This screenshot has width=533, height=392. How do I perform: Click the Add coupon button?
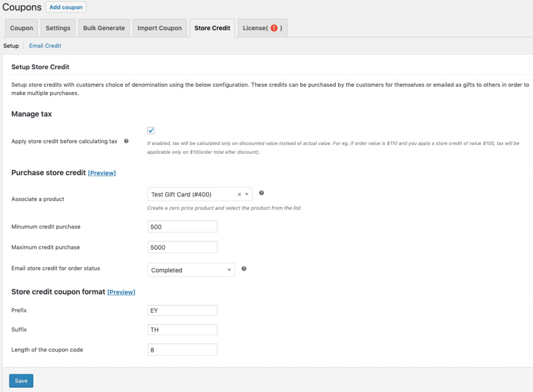pyautogui.click(x=66, y=7)
